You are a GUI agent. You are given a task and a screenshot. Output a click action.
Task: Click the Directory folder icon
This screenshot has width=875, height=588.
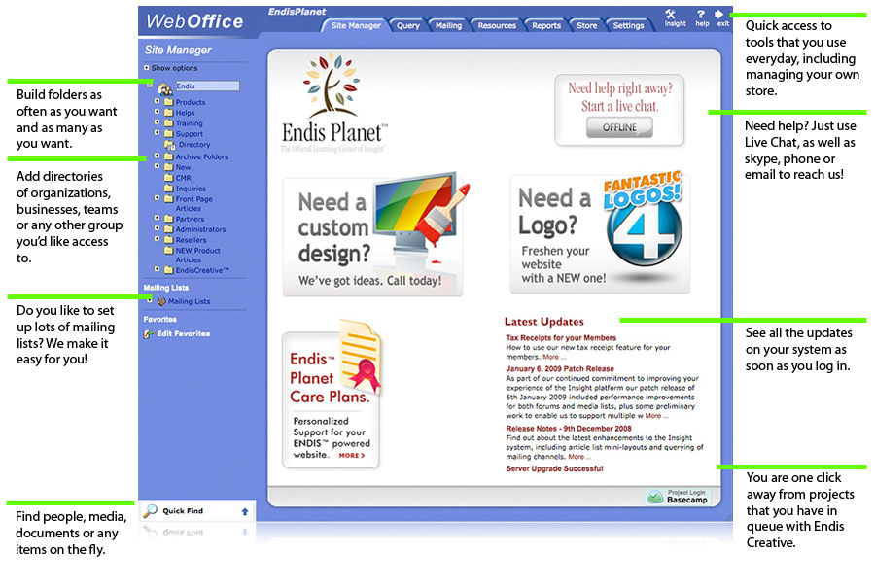coord(169,145)
